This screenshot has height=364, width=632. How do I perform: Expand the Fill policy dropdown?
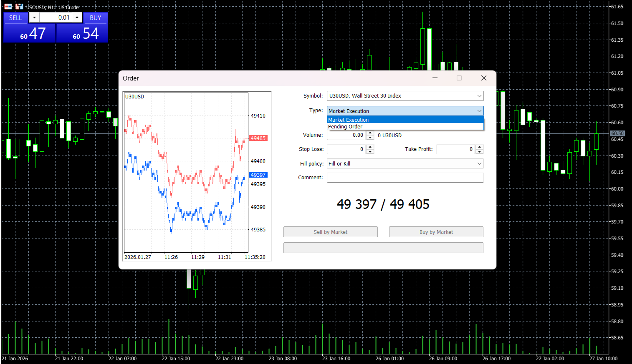[x=405, y=163]
